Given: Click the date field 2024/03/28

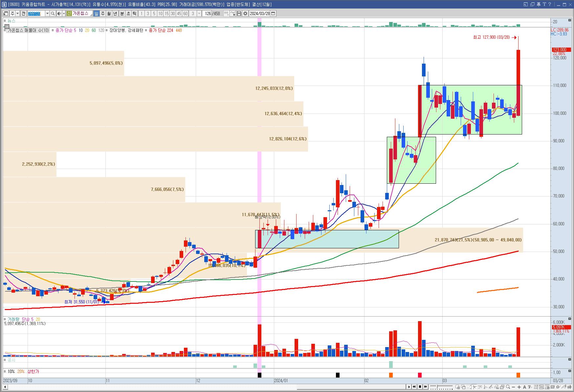Looking at the screenshot, I should [x=260, y=13].
